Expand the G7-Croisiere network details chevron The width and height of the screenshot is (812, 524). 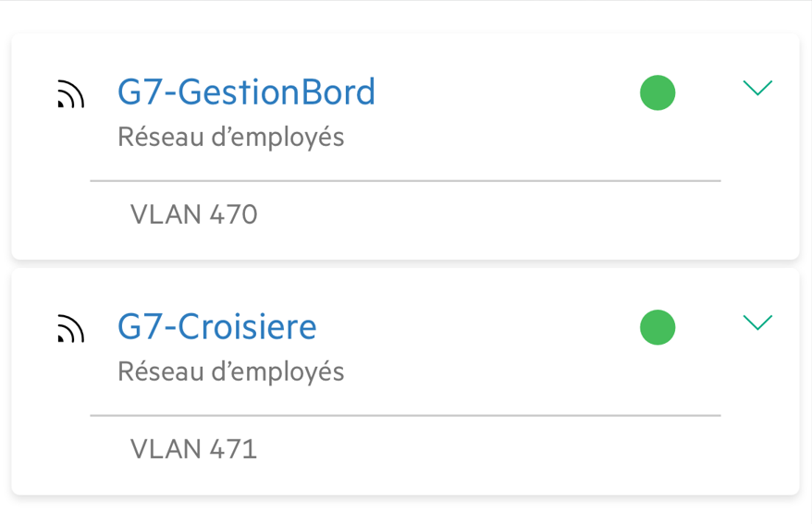757,323
